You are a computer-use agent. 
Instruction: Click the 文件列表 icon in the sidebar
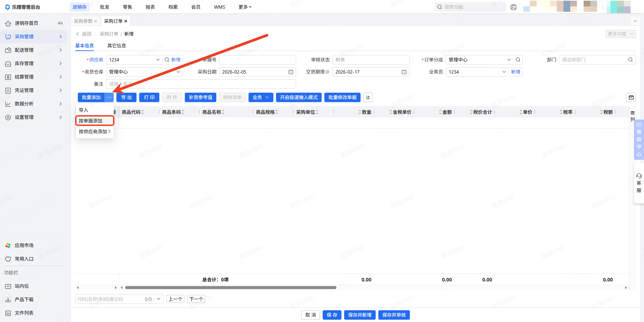(8, 313)
